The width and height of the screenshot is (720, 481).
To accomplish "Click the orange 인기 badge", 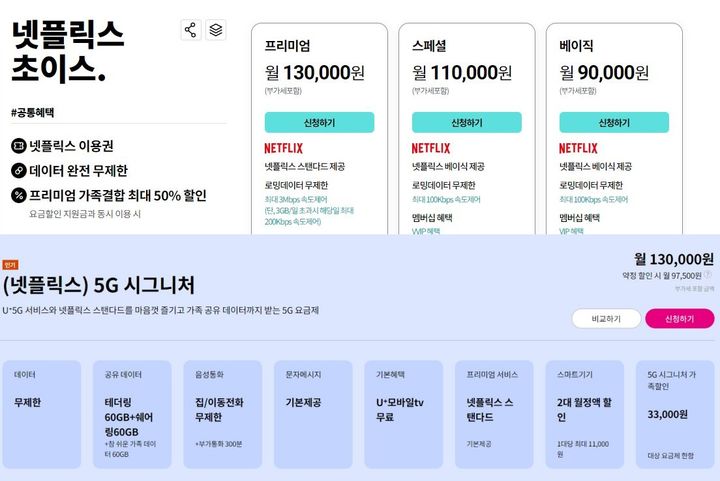I will 10,265.
